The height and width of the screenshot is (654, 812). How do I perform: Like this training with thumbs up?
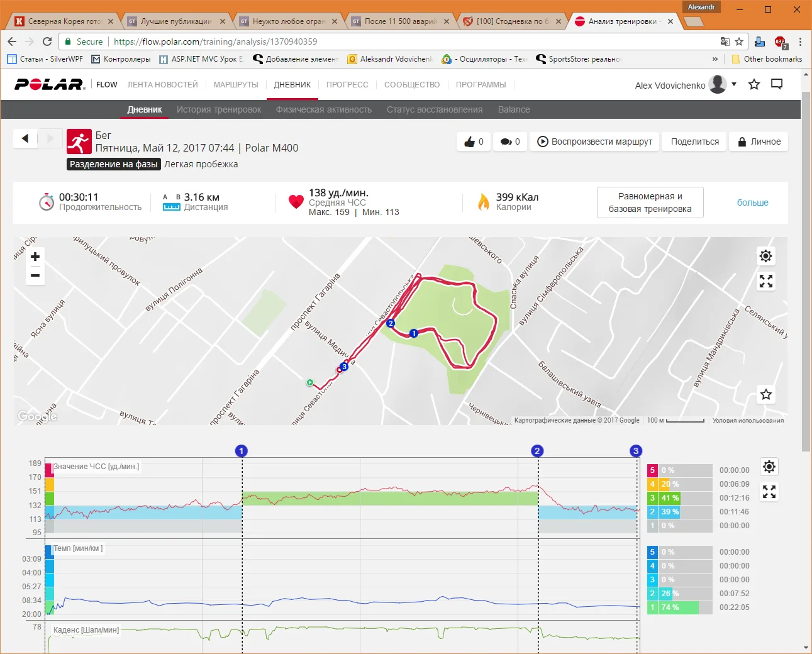tap(474, 141)
